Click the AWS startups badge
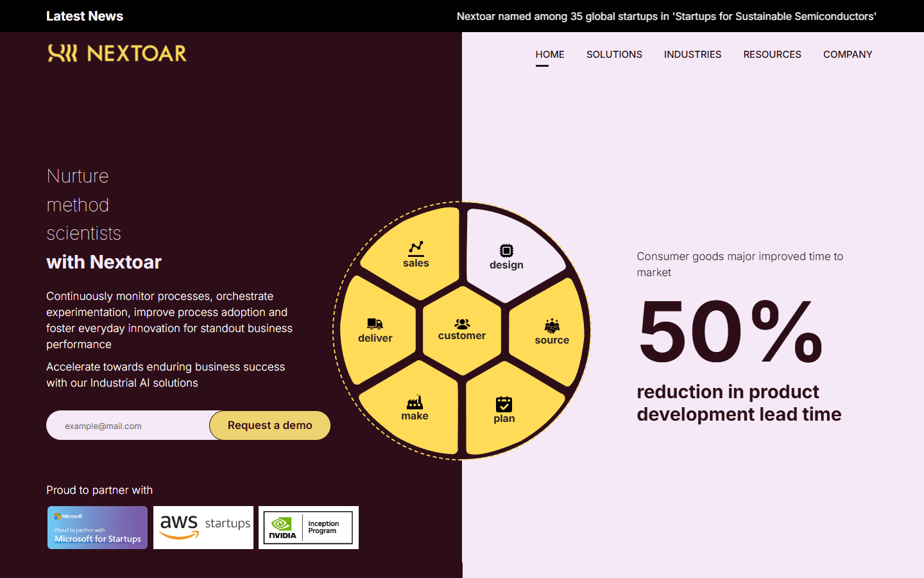The height and width of the screenshot is (578, 924). click(203, 527)
